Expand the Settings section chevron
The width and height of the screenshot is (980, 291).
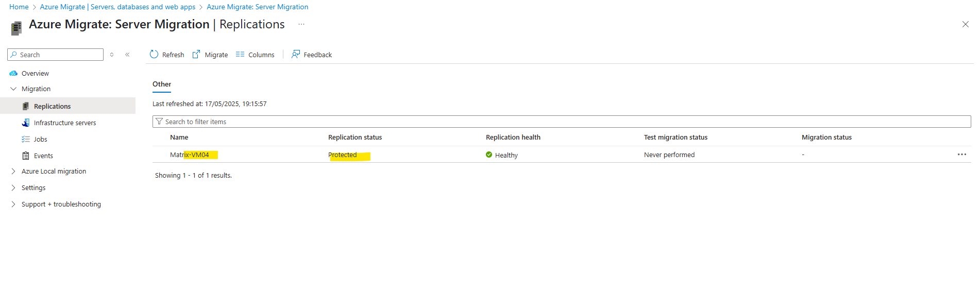[13, 187]
